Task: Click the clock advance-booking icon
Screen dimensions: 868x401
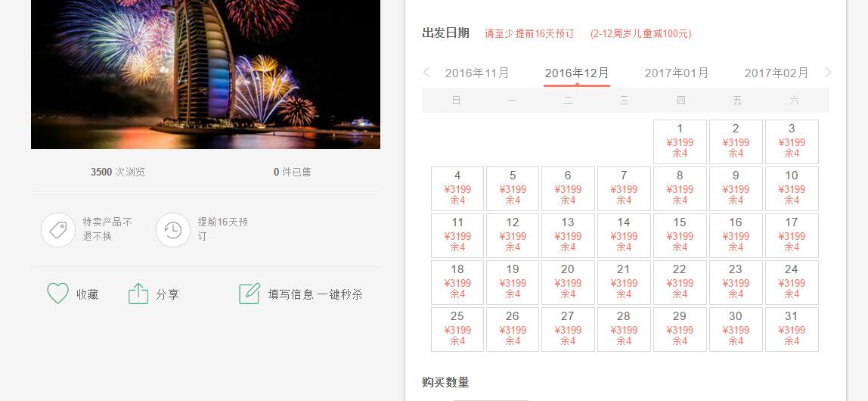Action: (173, 230)
